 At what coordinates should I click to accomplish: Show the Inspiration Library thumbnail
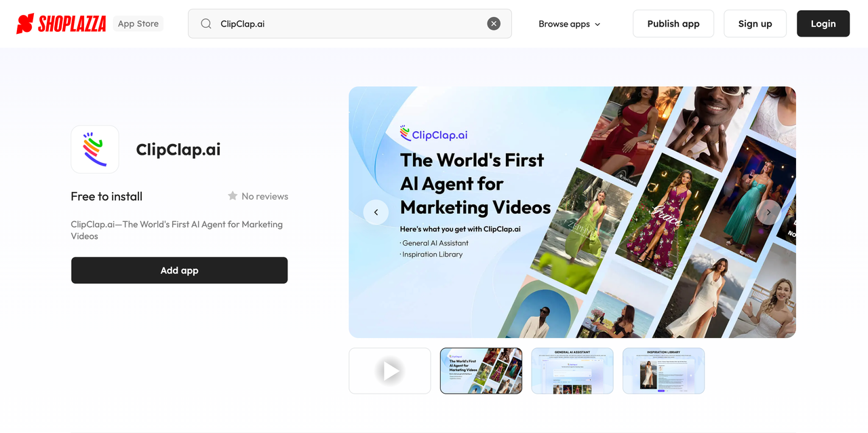tap(663, 371)
